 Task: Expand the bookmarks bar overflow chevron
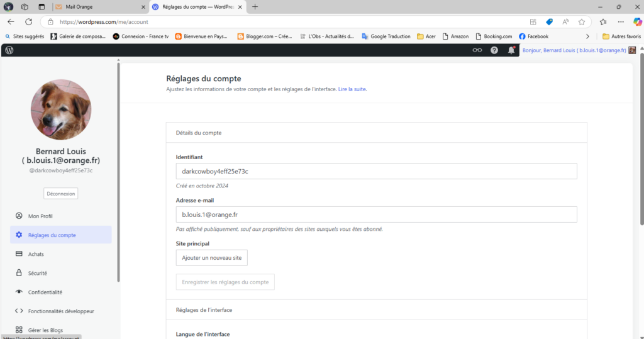587,36
